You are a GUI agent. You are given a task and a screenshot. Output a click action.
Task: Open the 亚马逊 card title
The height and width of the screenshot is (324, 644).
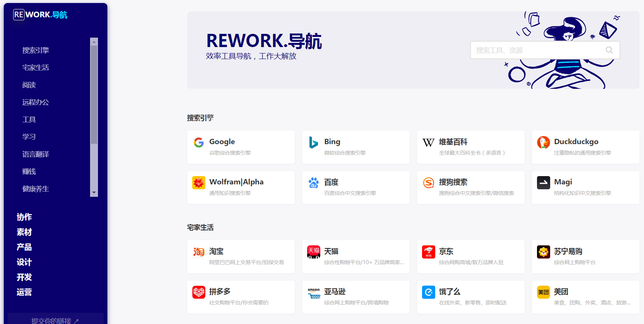(335, 292)
